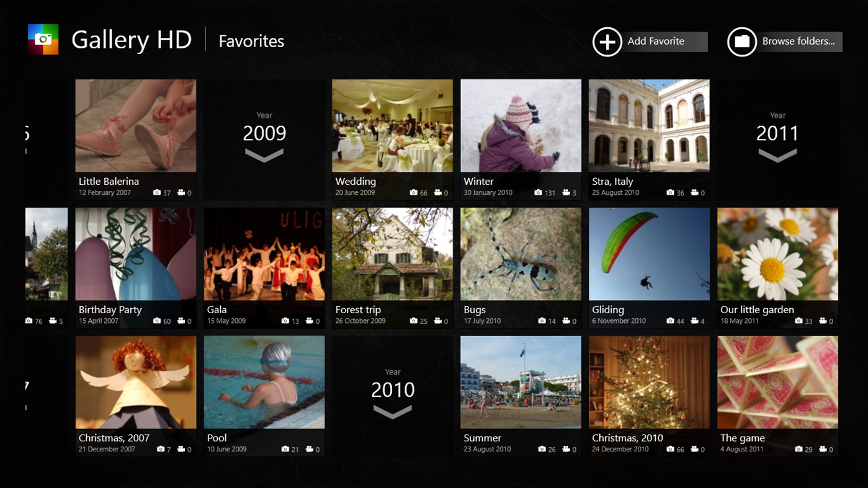868x488 pixels.
Task: Expand the 2009 year chevron
Action: [x=264, y=155]
